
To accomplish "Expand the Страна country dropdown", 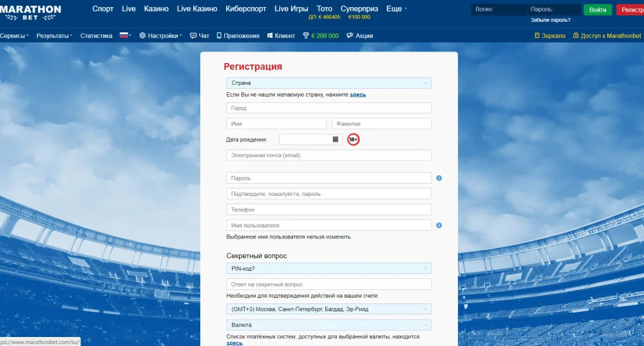I will point(328,83).
